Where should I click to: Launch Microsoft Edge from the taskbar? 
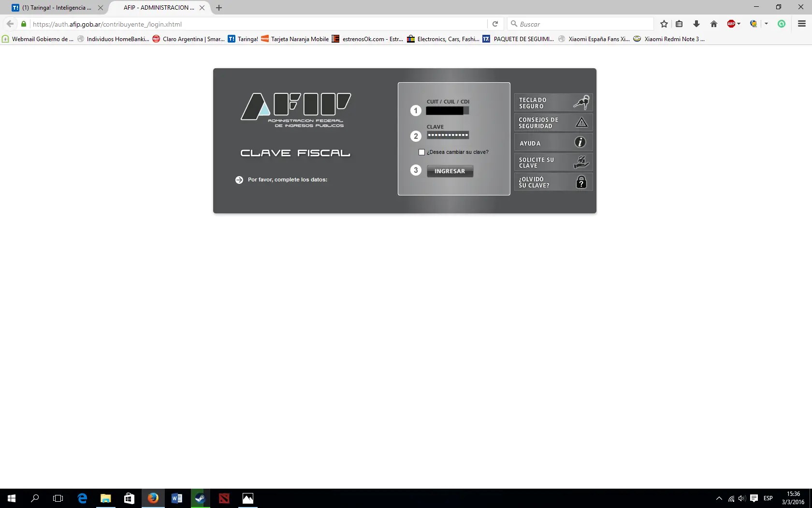point(82,498)
